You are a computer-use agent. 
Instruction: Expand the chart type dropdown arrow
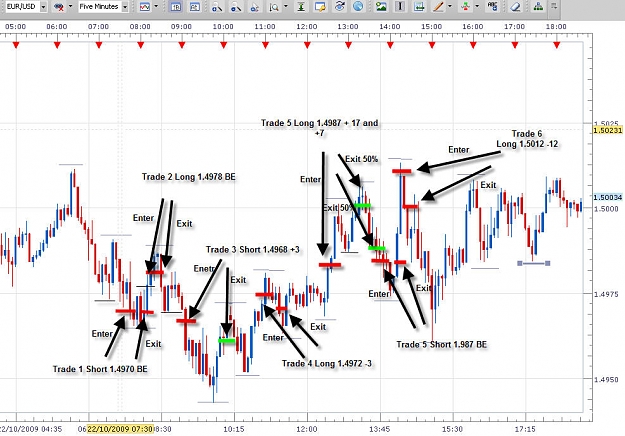point(156,6)
